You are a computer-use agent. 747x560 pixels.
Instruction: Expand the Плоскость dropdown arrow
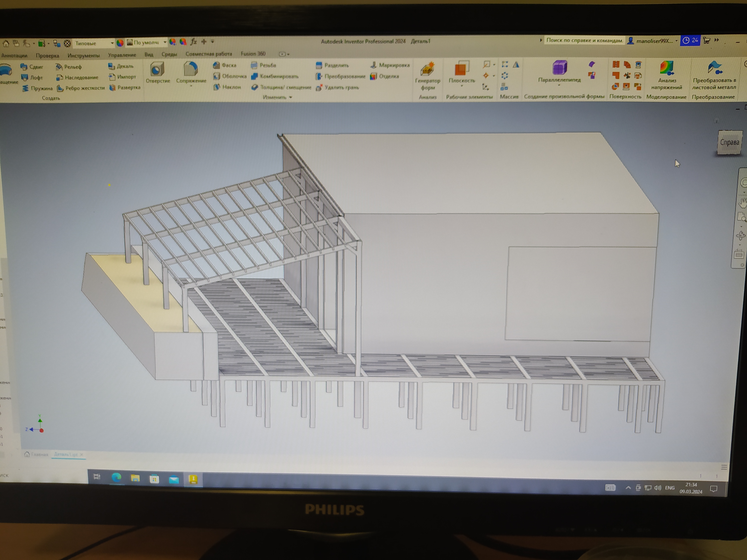[x=462, y=86]
